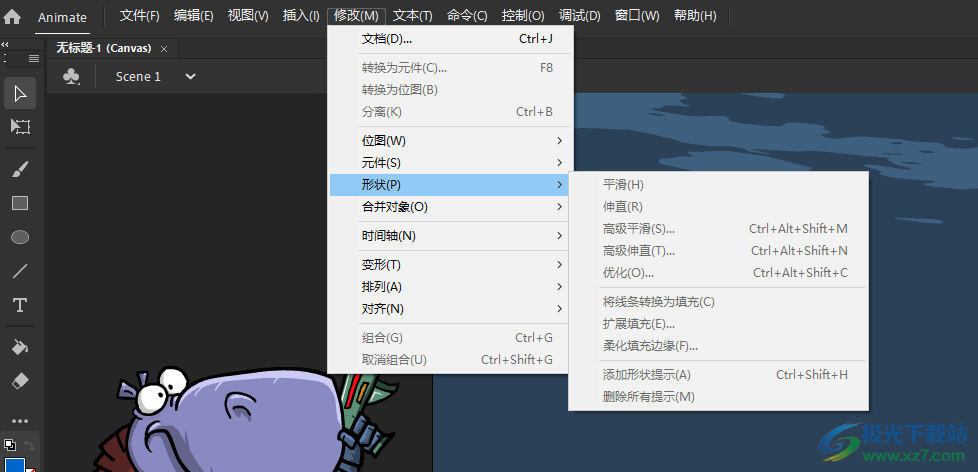Select the Selection arrow tool

pyautogui.click(x=20, y=94)
